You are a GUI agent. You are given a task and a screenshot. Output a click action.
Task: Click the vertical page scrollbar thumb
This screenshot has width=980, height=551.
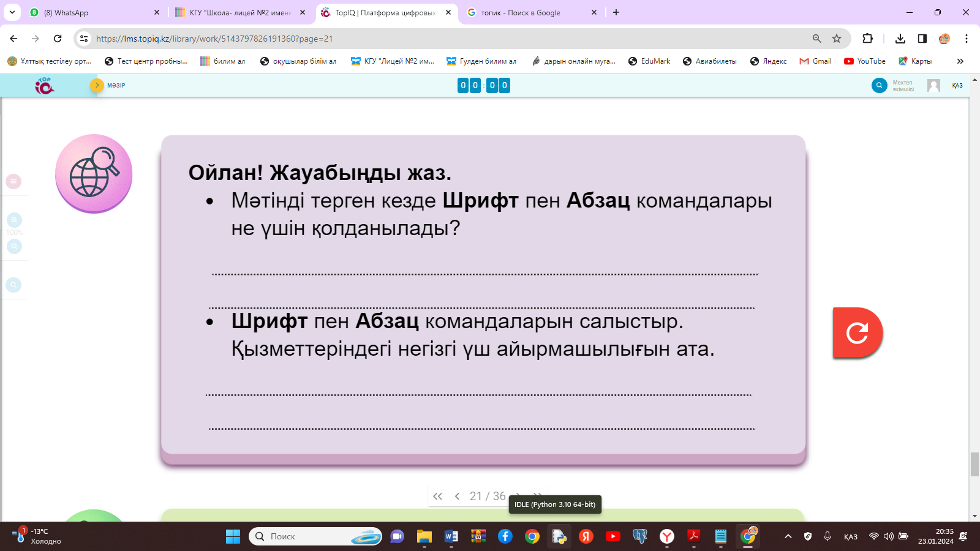click(x=974, y=464)
